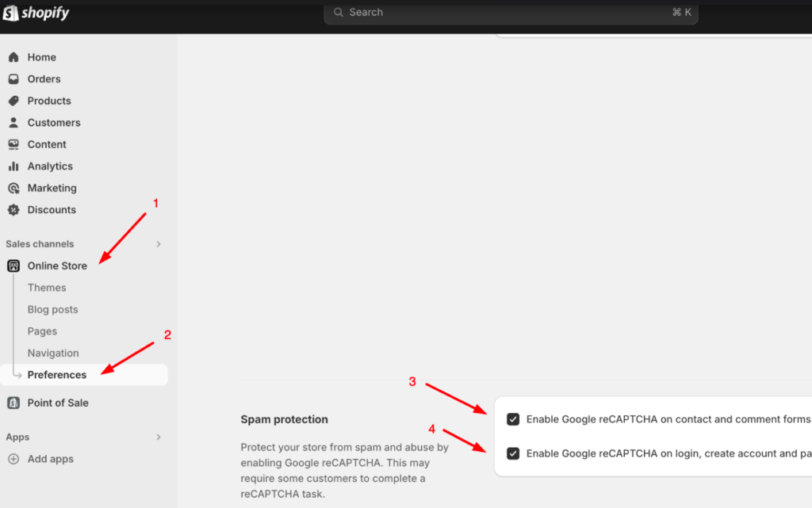Open the Marketing menu item
Viewport: 812px width, 508px height.
click(52, 188)
